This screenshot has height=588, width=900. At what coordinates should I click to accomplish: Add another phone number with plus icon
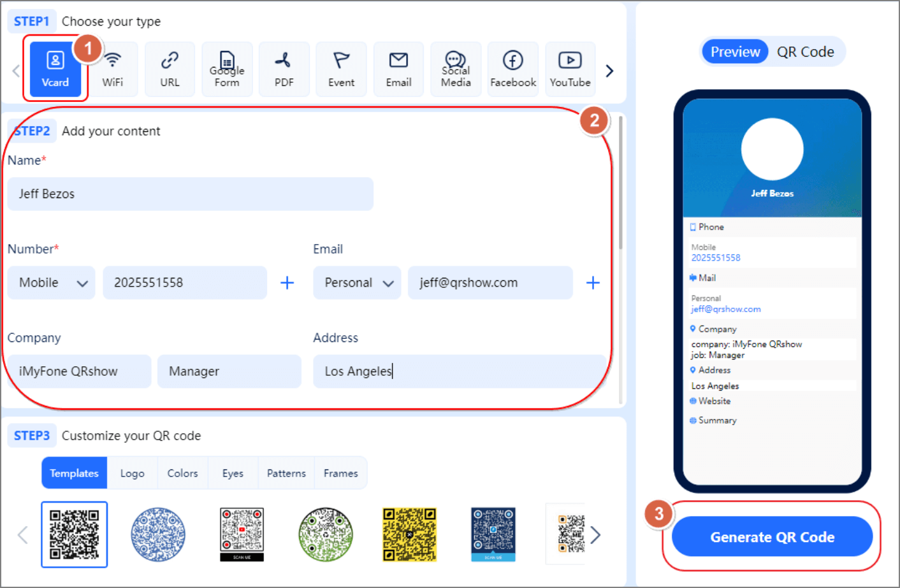(287, 283)
